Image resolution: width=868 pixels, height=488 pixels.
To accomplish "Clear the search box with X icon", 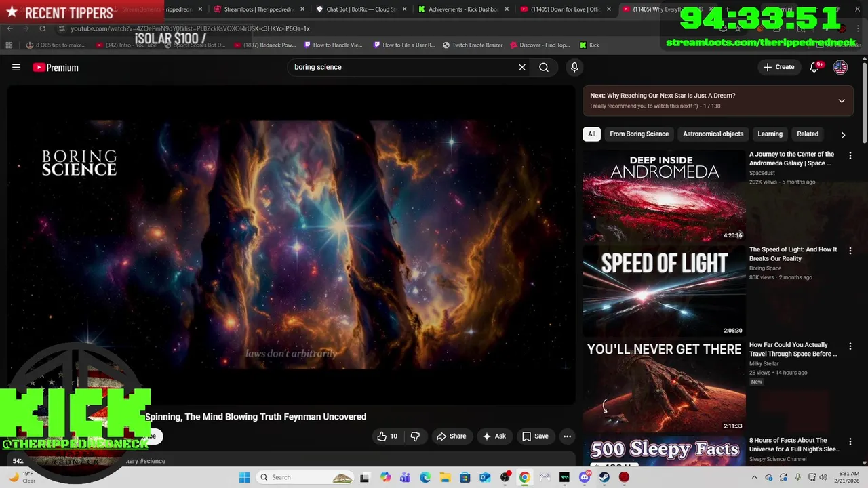I will pyautogui.click(x=522, y=67).
